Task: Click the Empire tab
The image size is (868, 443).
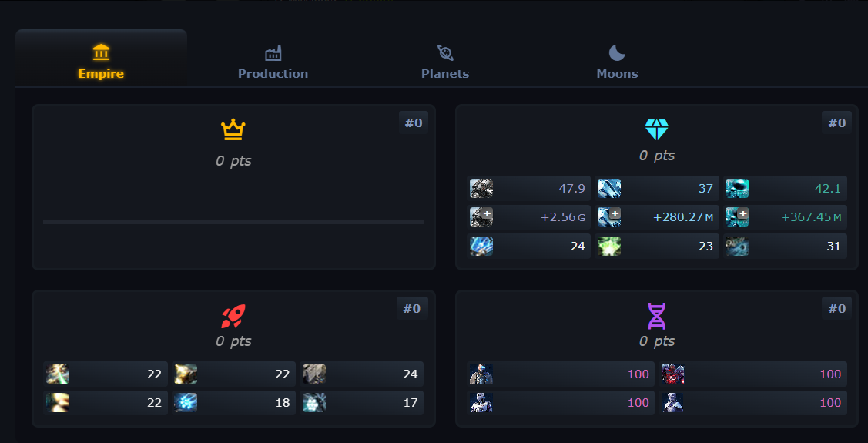Action: click(x=101, y=62)
